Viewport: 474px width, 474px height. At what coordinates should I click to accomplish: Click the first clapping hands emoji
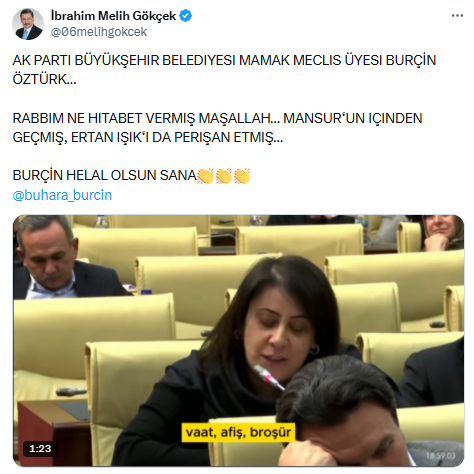click(x=206, y=176)
